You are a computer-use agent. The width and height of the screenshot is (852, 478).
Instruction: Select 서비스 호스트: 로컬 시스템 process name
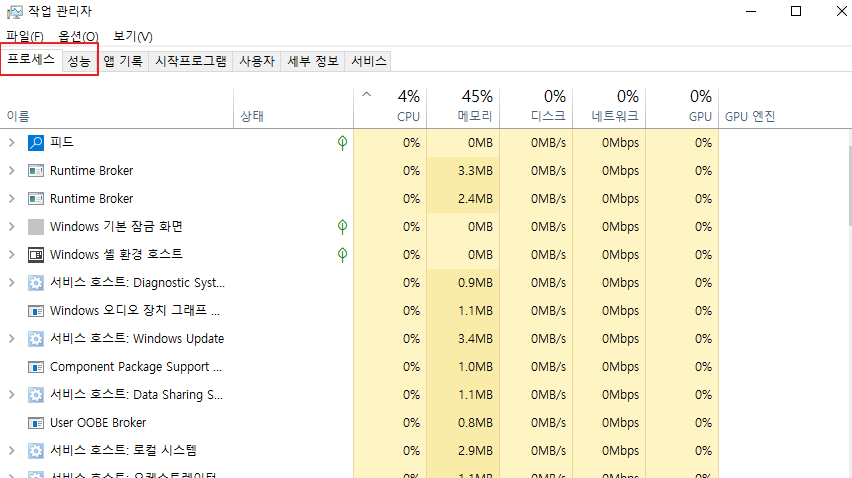click(123, 450)
